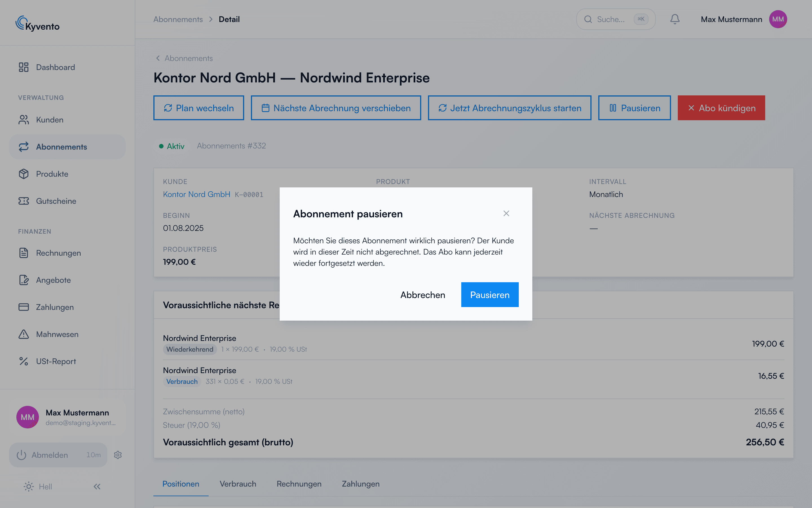Close the Abonnement pausieren dialog
The image size is (812, 508).
click(506, 213)
